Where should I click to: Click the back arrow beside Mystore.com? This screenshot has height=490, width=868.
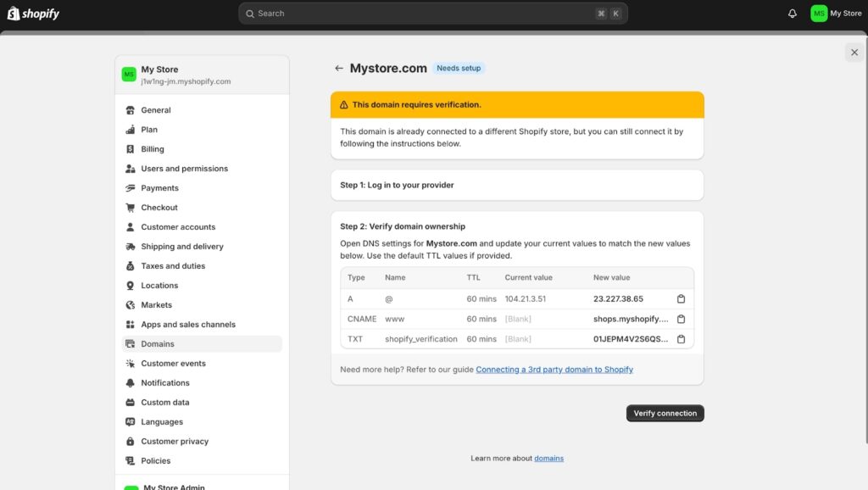[339, 69]
